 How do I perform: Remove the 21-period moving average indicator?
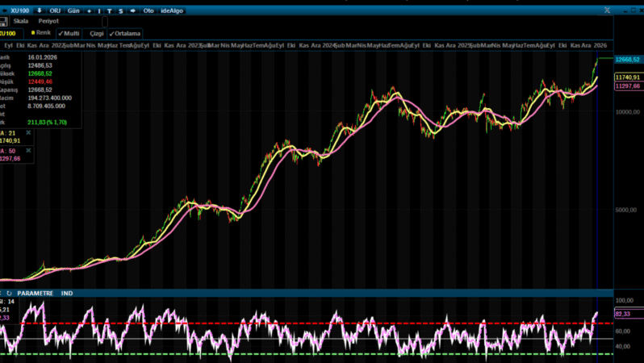point(29,131)
